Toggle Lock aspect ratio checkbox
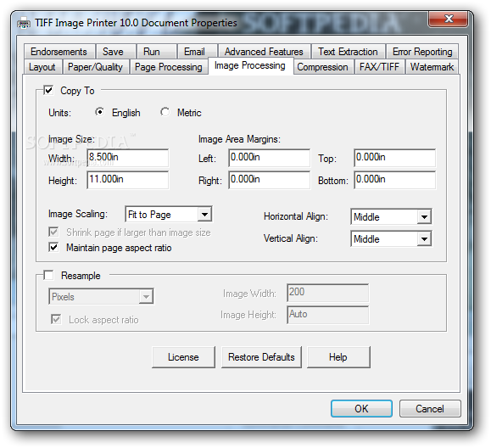Viewport: 491px width, 448px height. (56, 319)
